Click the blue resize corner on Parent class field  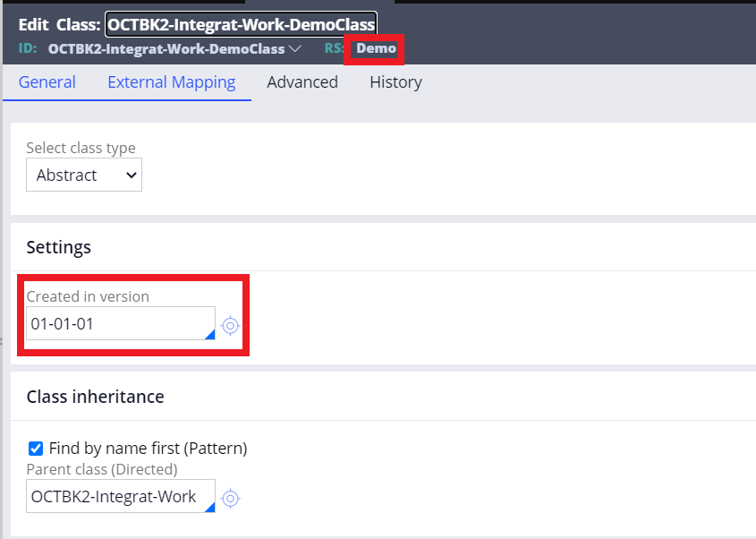(x=209, y=509)
